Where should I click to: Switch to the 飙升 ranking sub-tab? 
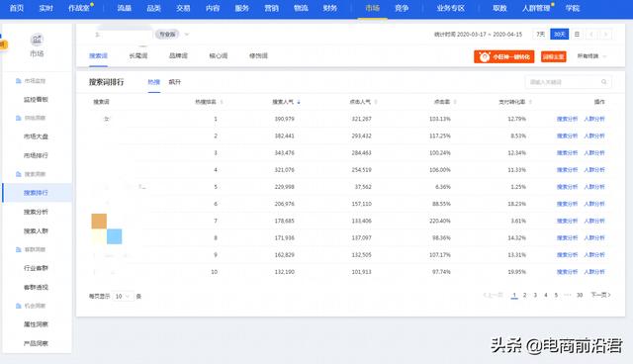pos(174,82)
